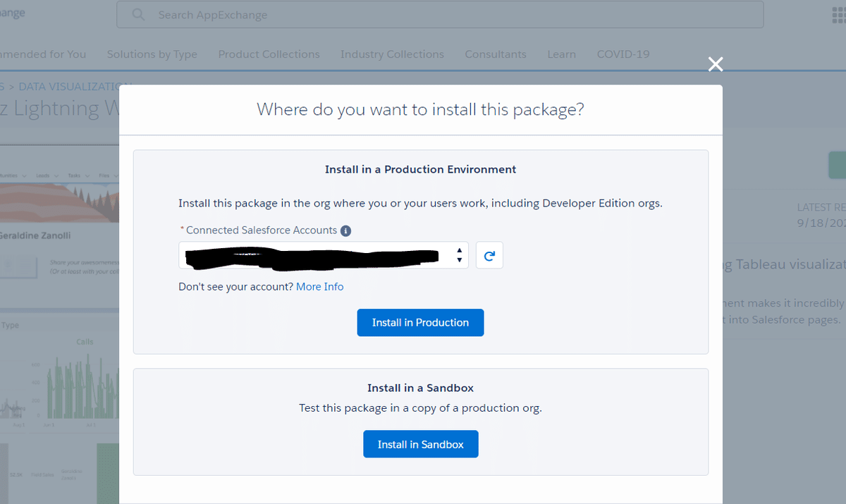Click the Test this package in a copy text
The image size is (846, 504).
pyautogui.click(x=420, y=407)
